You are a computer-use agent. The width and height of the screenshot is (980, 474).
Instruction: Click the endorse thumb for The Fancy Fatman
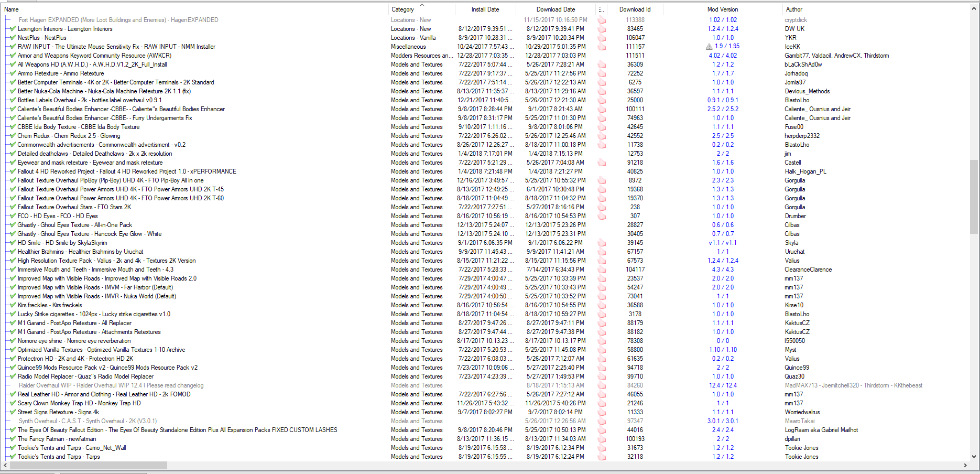pyautogui.click(x=602, y=439)
